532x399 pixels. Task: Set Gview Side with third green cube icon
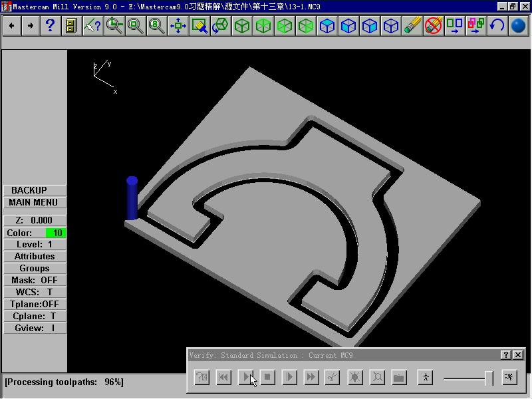click(285, 25)
